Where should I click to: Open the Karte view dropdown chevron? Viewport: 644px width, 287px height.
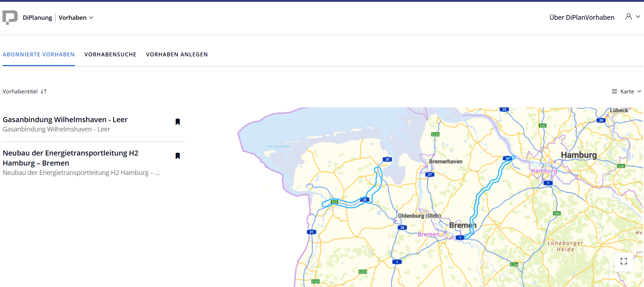point(639,92)
